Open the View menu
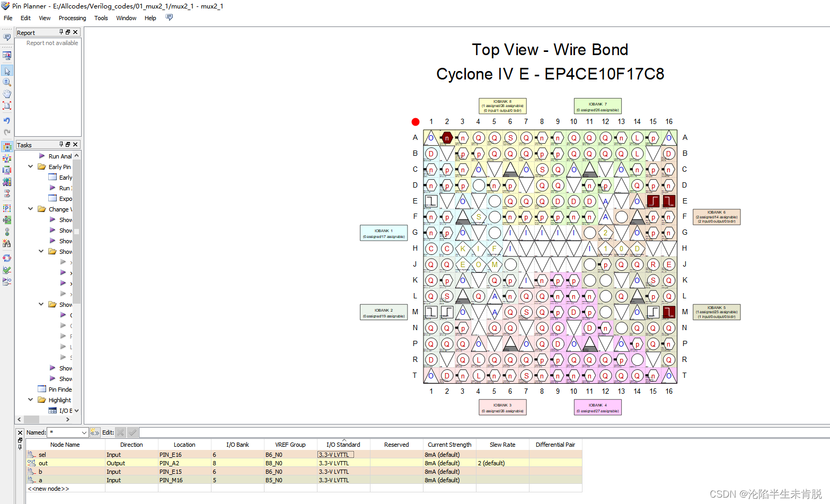Viewport: 830px width, 504px height. point(45,18)
